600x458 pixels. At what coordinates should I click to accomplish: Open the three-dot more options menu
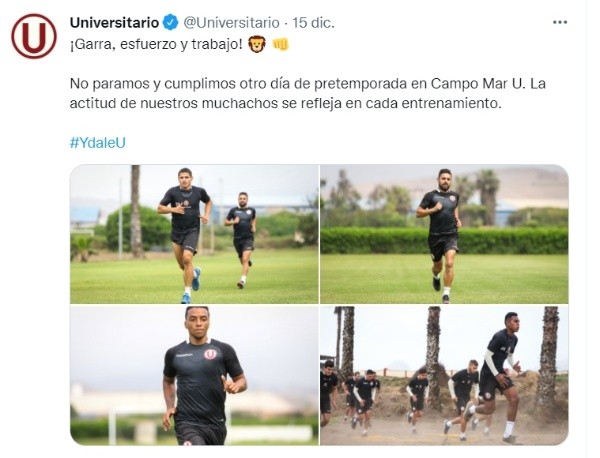tap(560, 23)
